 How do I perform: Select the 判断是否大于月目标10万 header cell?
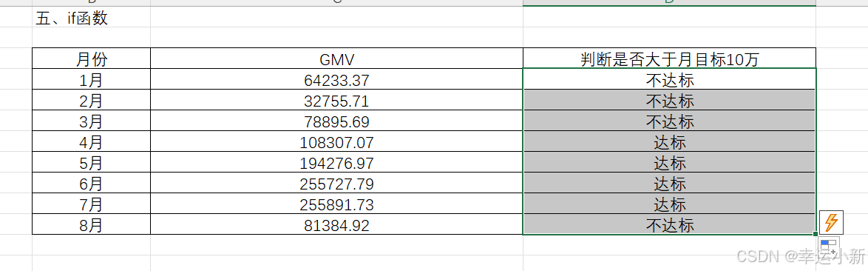pos(669,58)
